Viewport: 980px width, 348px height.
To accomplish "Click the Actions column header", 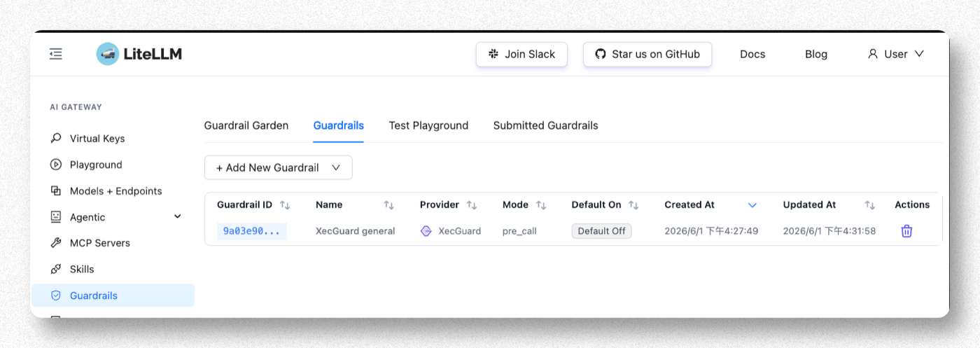I will [x=912, y=205].
